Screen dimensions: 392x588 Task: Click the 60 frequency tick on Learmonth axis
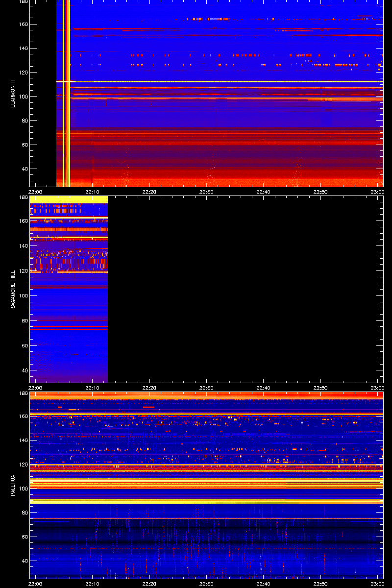24,145
